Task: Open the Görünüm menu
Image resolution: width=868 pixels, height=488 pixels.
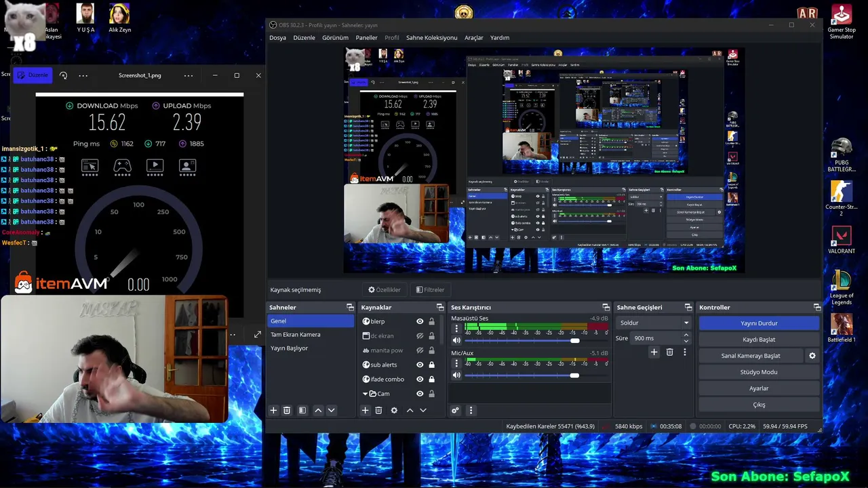Action: 335,38
